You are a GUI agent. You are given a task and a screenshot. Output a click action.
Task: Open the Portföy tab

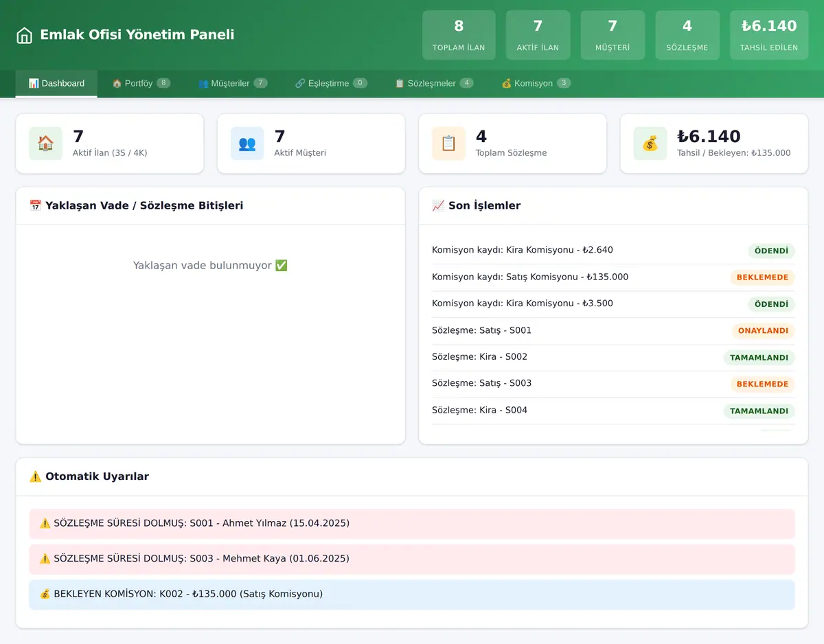point(141,83)
